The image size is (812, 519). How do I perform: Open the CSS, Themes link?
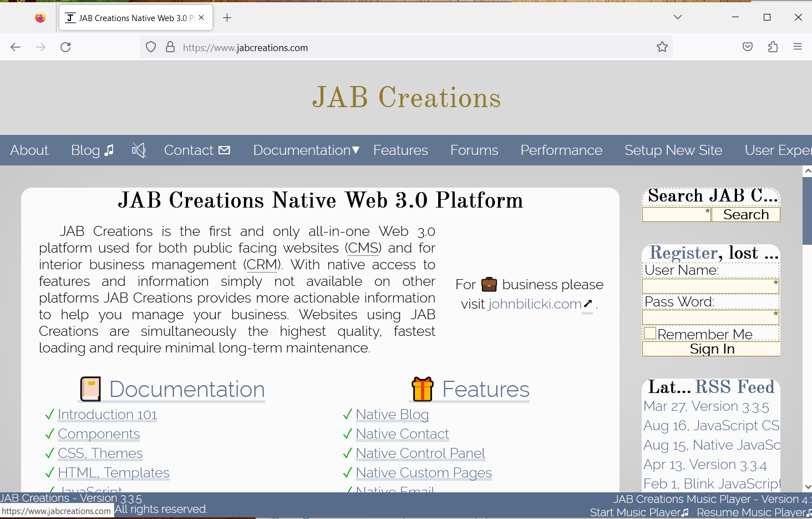point(100,454)
